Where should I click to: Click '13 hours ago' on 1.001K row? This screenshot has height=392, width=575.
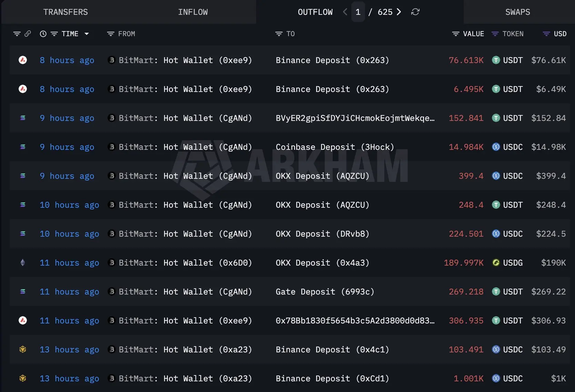(69, 378)
